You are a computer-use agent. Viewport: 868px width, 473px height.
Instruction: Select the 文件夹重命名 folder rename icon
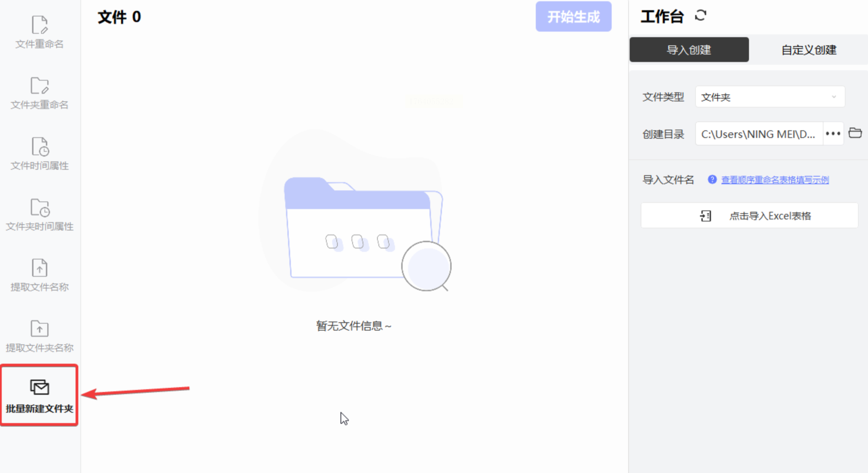[39, 86]
